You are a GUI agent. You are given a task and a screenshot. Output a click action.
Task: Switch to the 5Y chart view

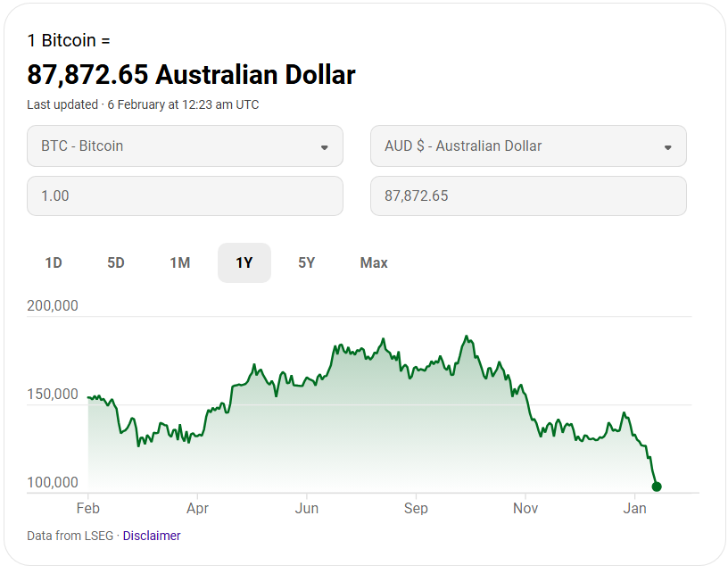[307, 262]
